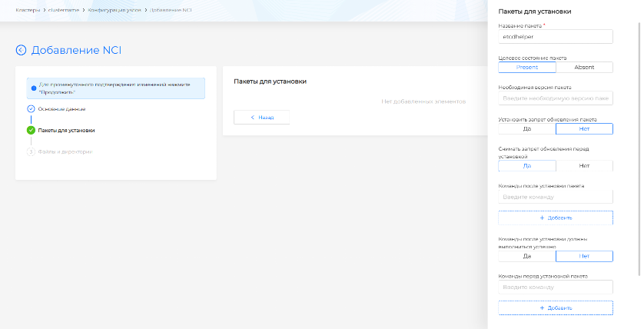644x329 pixels.
Task: Choose Нет for removing update lock before install
Action: [x=584, y=165]
